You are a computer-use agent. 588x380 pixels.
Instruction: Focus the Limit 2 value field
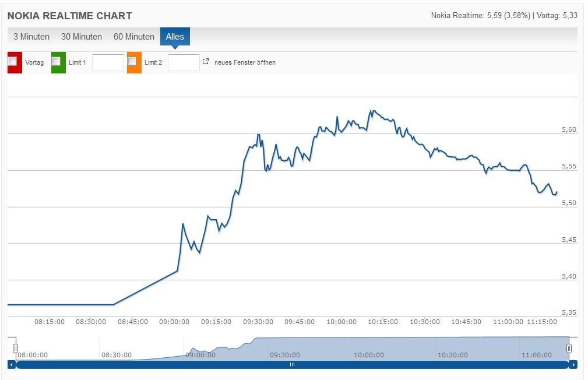(x=184, y=62)
